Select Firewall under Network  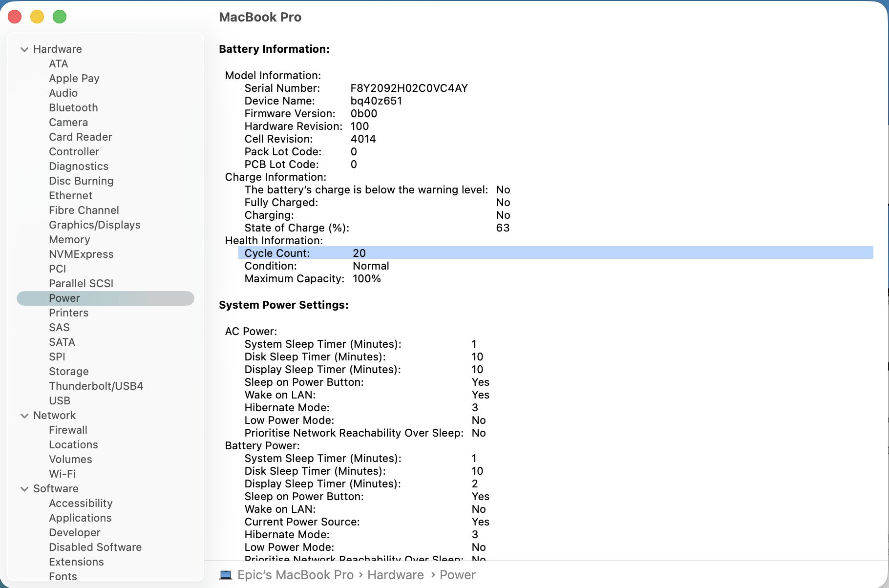[x=68, y=430]
